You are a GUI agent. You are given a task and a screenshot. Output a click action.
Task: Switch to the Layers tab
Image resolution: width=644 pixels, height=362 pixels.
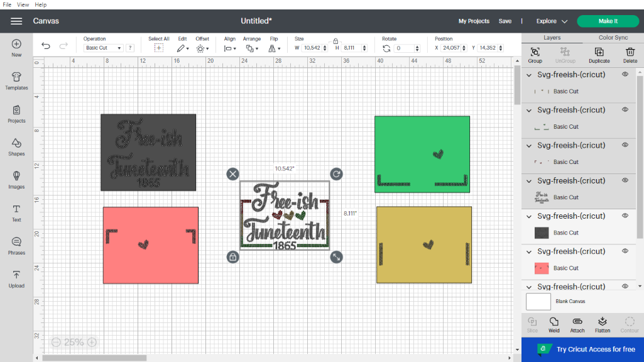pos(552,37)
